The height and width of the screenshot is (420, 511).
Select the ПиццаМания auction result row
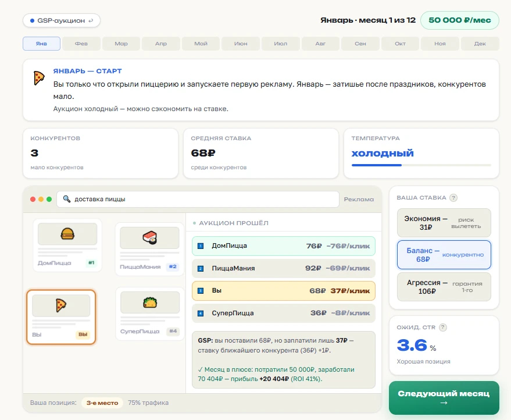[x=284, y=268]
